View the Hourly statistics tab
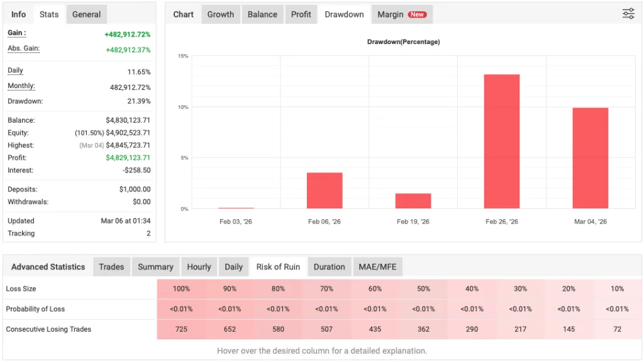 [199, 267]
